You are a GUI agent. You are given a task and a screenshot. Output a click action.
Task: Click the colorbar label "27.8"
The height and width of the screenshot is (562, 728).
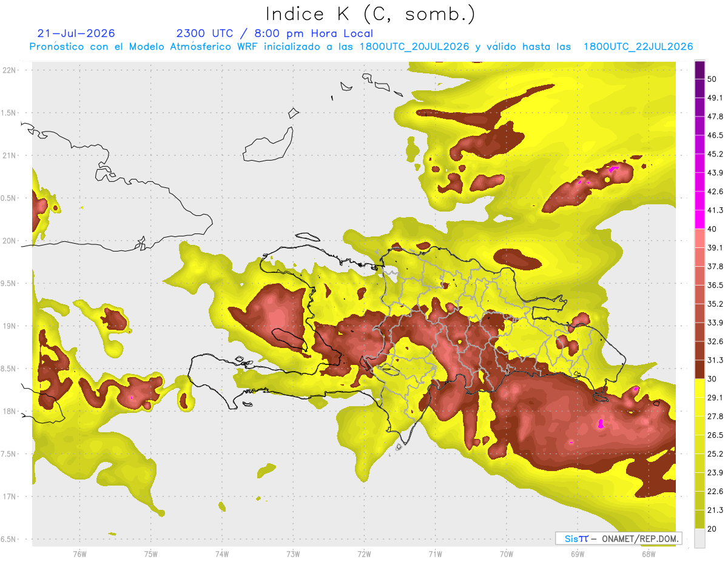pyautogui.click(x=715, y=416)
